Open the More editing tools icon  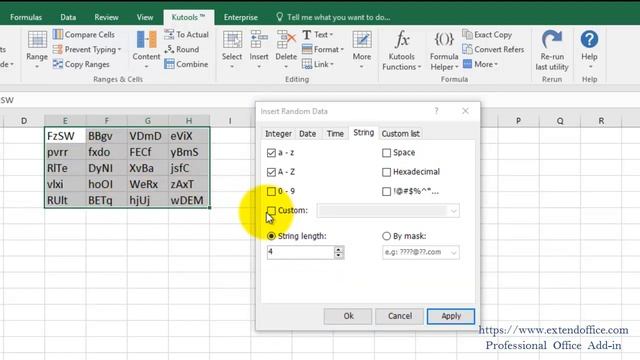tap(362, 40)
